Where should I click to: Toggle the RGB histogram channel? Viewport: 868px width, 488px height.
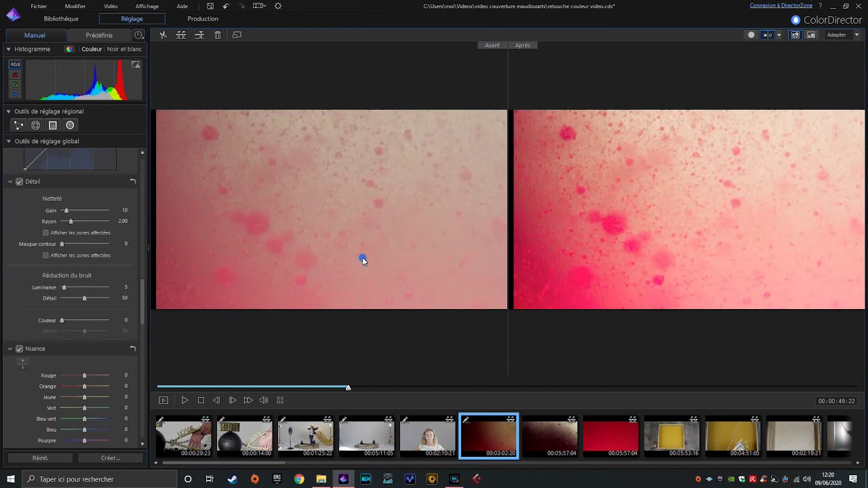(x=15, y=64)
